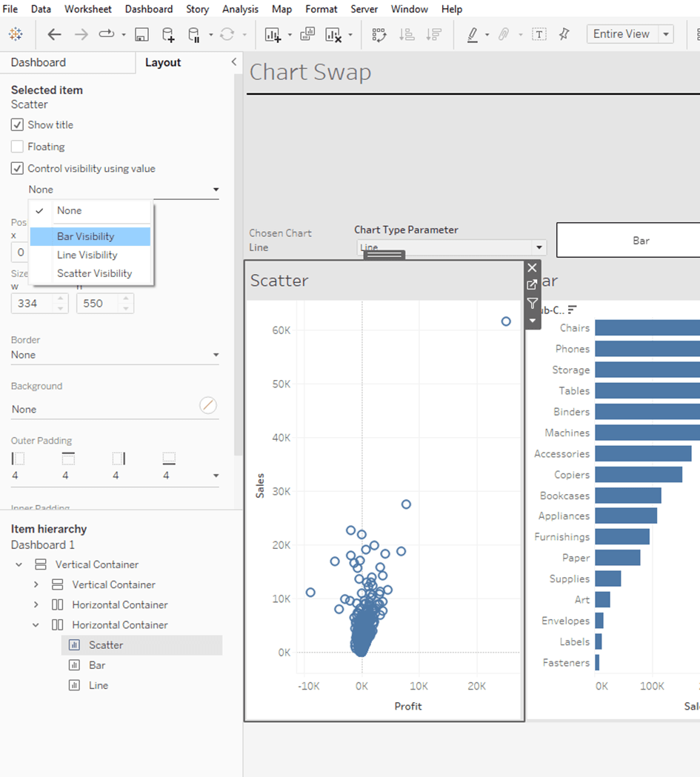The image size is (700, 777).
Task: Collapse the side pane with arrow
Action: coord(234,62)
